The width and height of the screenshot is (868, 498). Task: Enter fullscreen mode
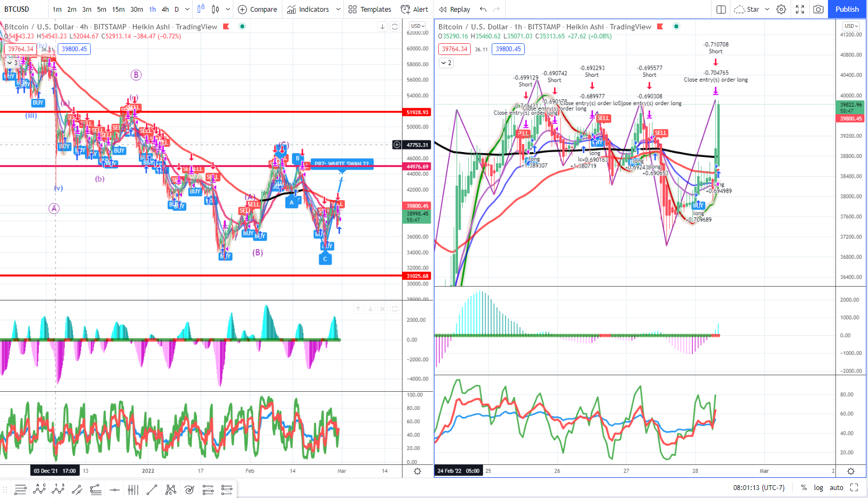pyautogui.click(x=800, y=9)
